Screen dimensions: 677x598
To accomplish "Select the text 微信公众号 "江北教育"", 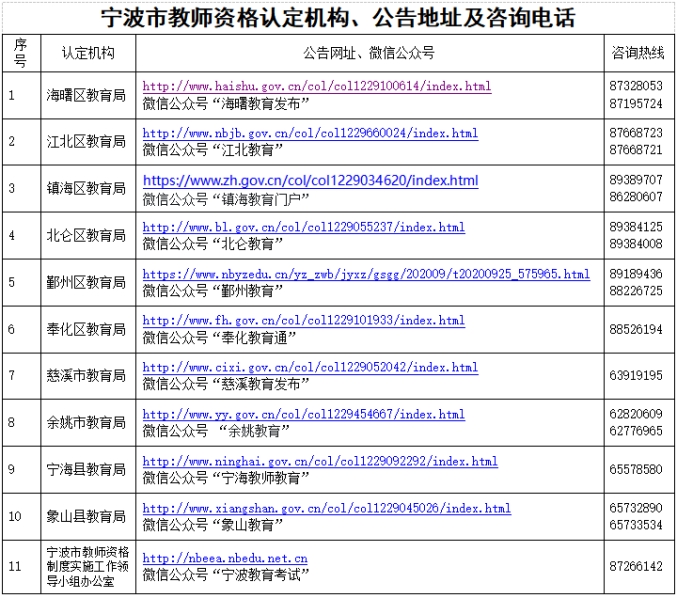I will (213, 150).
